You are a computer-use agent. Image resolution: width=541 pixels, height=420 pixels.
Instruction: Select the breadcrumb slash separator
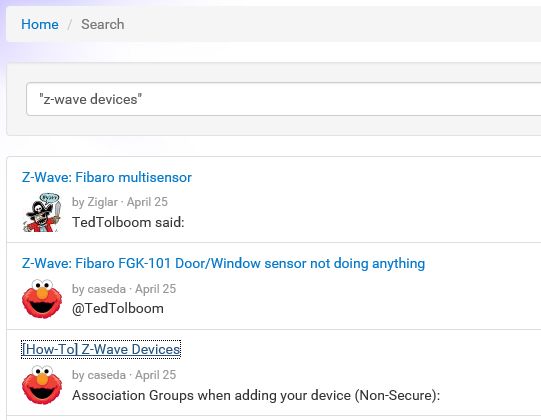70,25
